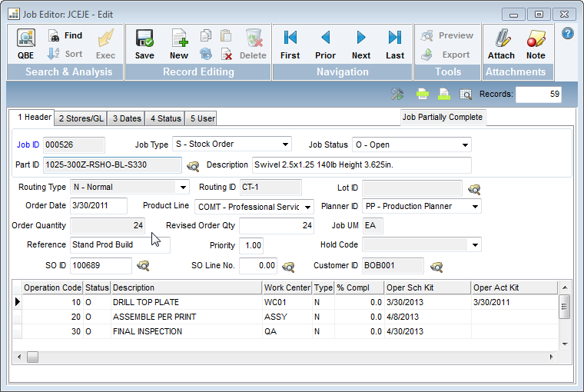Select the DRILL TOP PLATE operation row

tap(286, 302)
